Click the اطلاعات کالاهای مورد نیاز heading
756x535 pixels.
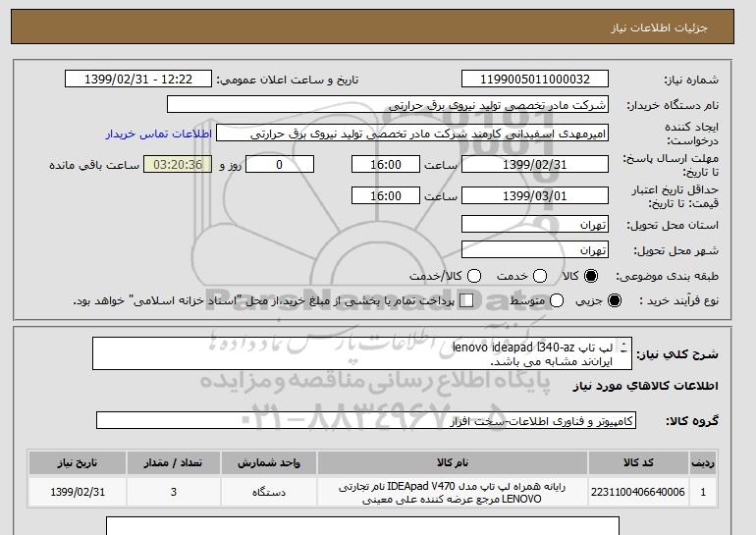(646, 386)
